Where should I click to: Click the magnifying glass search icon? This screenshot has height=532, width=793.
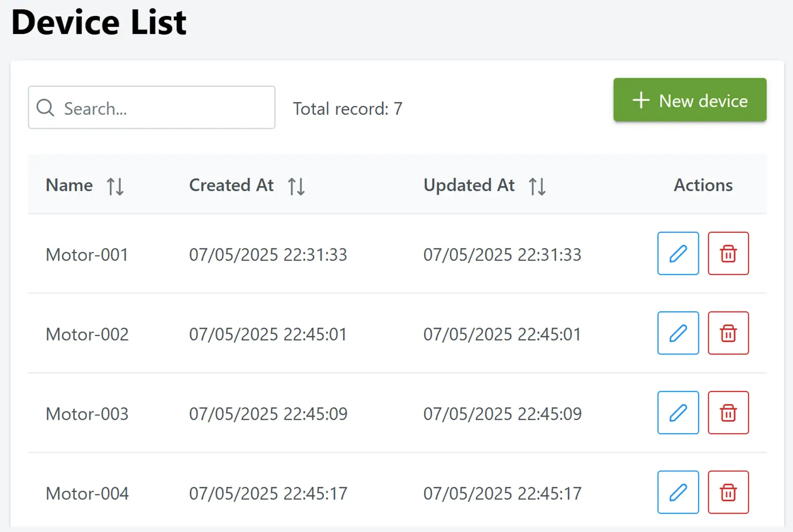(45, 108)
